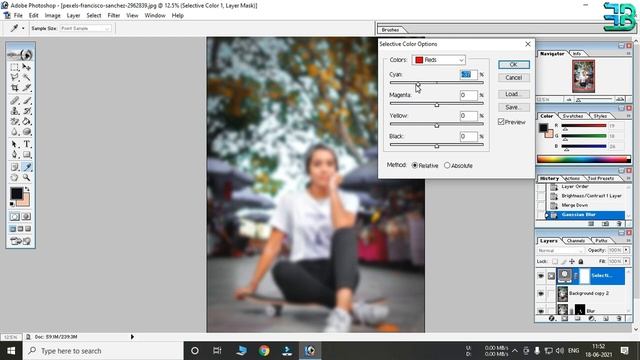Select the Pen tool
The image size is (640, 360).
coord(15,155)
